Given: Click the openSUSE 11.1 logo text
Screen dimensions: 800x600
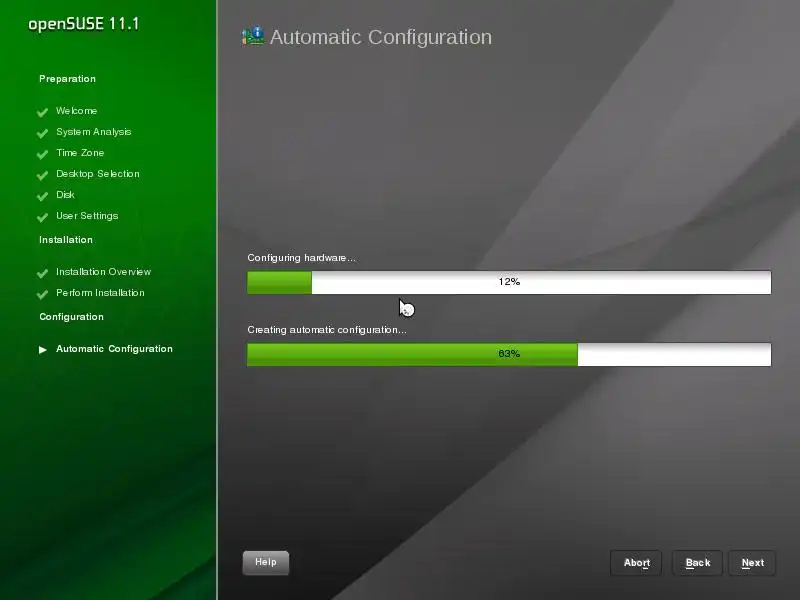Looking at the screenshot, I should pyautogui.click(x=84, y=24).
